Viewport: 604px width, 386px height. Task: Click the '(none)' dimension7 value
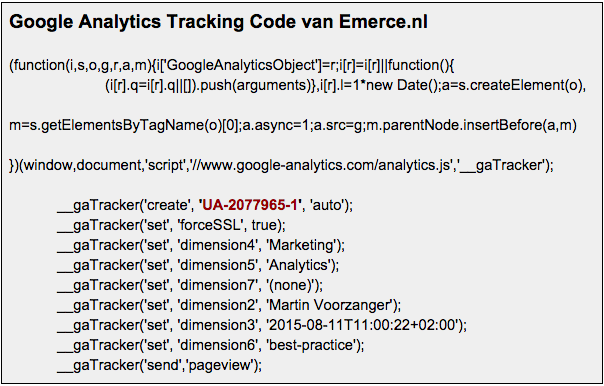click(x=290, y=285)
